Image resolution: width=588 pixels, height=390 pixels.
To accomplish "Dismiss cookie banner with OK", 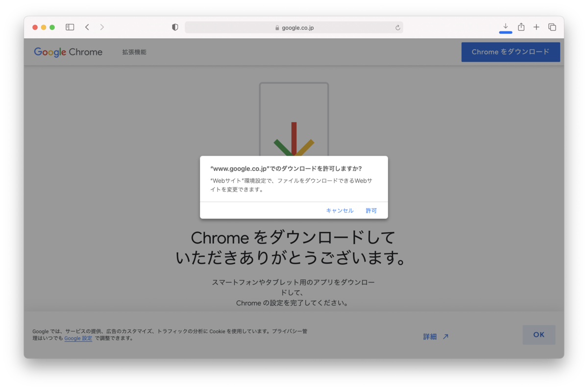I will click(x=539, y=335).
